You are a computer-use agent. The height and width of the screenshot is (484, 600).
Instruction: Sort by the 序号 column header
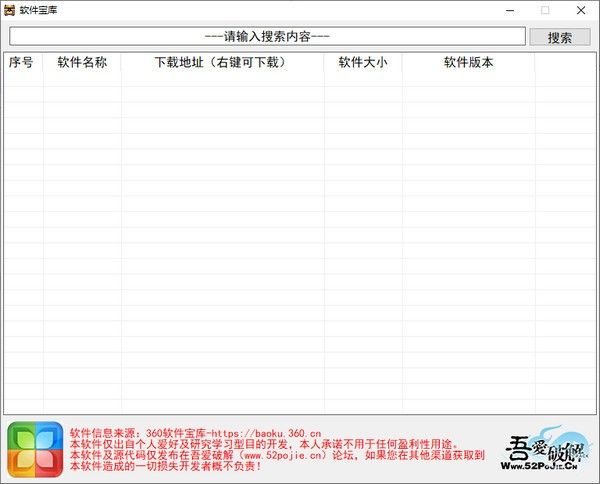[x=22, y=63]
